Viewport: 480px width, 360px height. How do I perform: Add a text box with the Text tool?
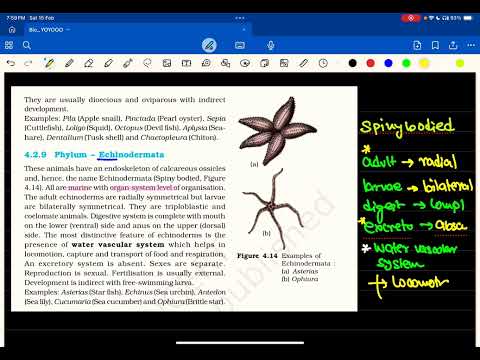186,63
